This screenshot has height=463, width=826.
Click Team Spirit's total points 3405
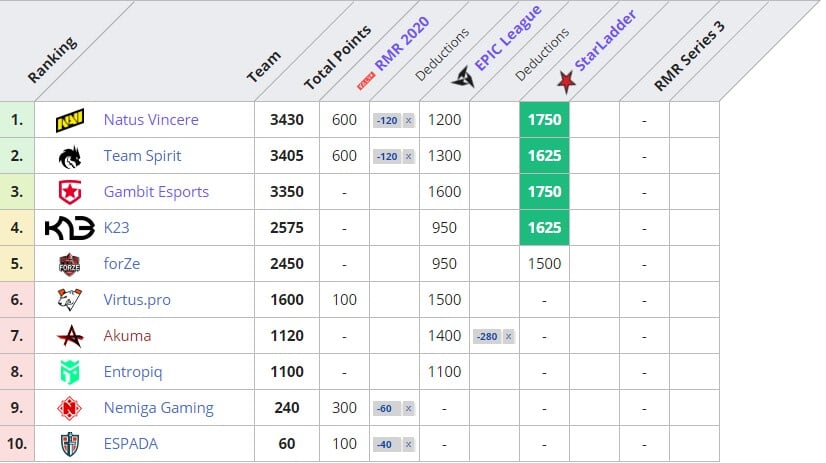(287, 156)
